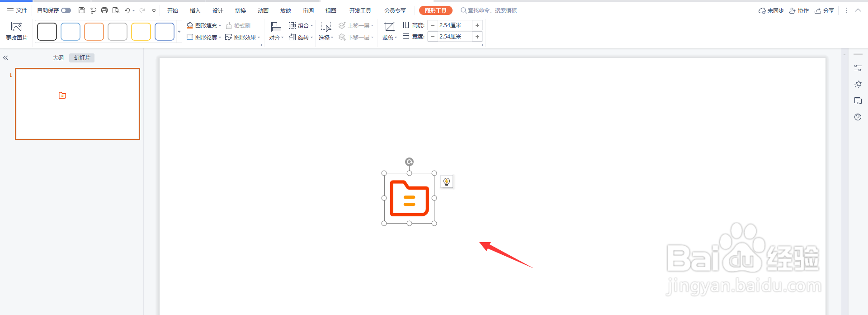
Task: Click the 宽度 width input field
Action: click(x=454, y=37)
